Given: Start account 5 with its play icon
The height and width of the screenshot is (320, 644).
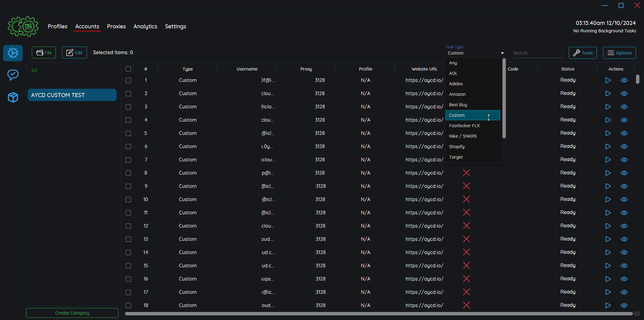Looking at the screenshot, I should [x=608, y=133].
